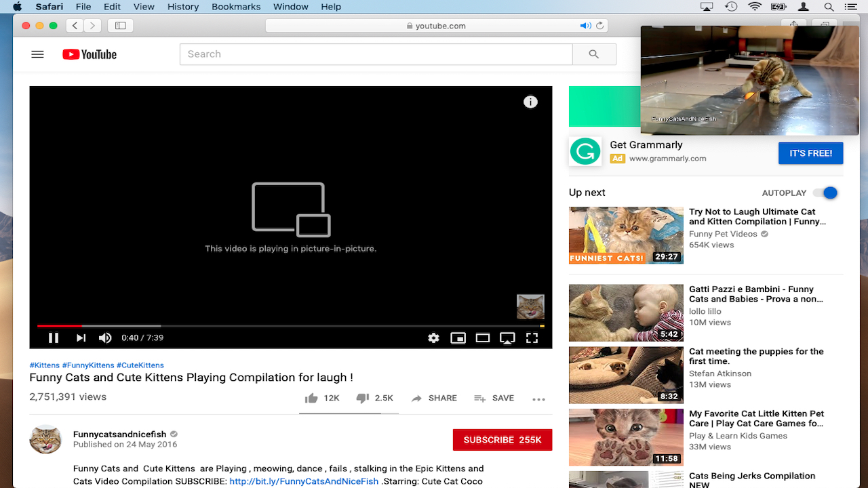The height and width of the screenshot is (488, 868).
Task: Open the "Cat meeting the puppies" title
Action: [756, 357]
